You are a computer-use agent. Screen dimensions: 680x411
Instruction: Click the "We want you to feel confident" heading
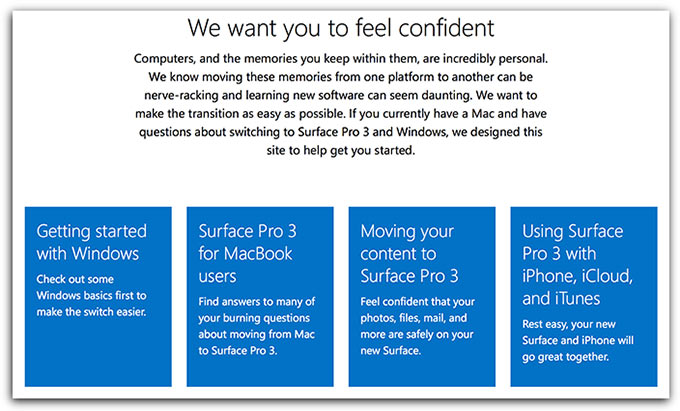pos(341,27)
